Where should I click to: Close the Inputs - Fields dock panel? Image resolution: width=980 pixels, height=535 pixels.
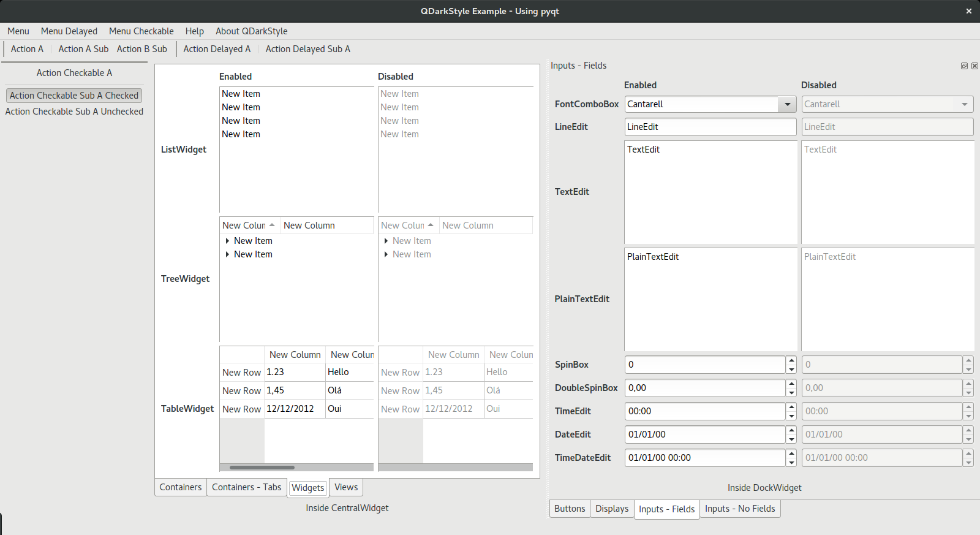974,66
